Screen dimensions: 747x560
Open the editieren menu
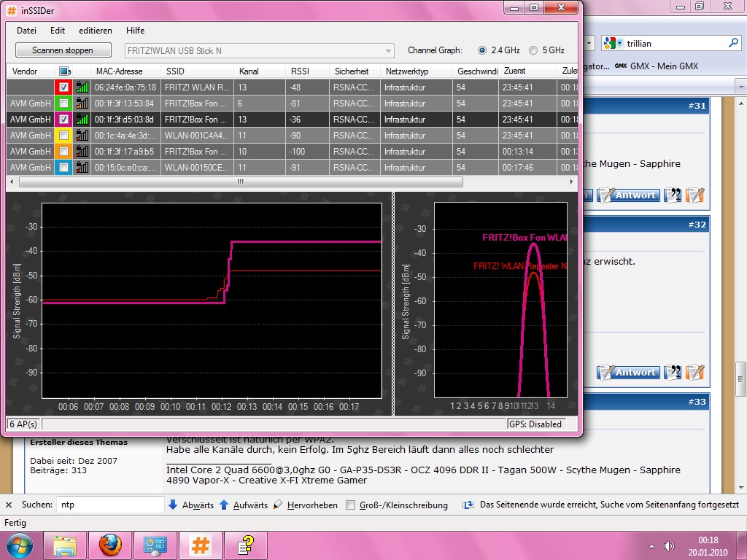click(96, 31)
